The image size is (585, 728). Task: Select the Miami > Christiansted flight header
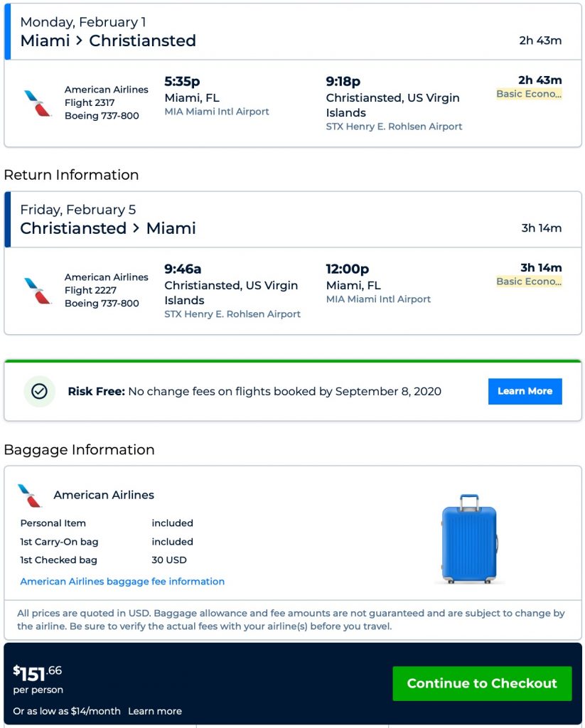(108, 41)
